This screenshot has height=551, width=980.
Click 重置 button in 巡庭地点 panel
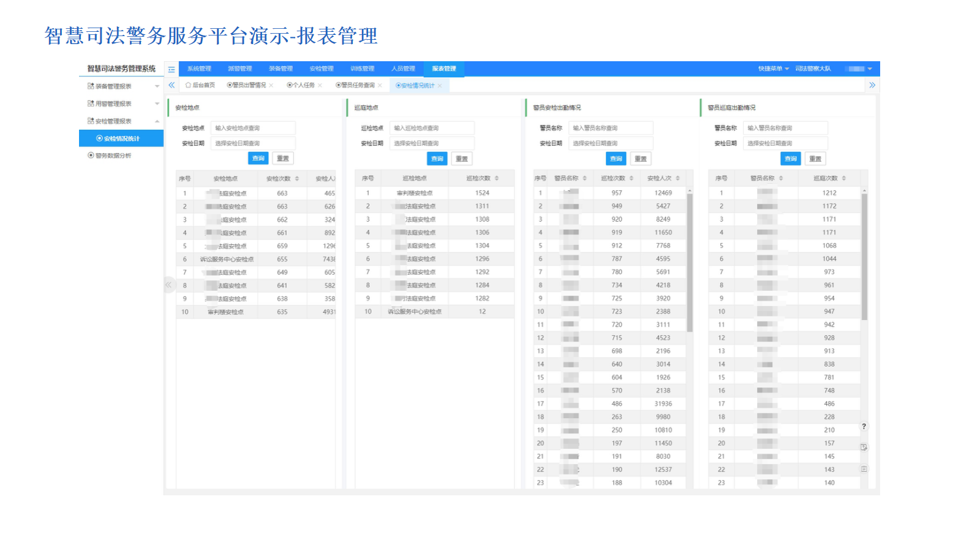tap(462, 159)
